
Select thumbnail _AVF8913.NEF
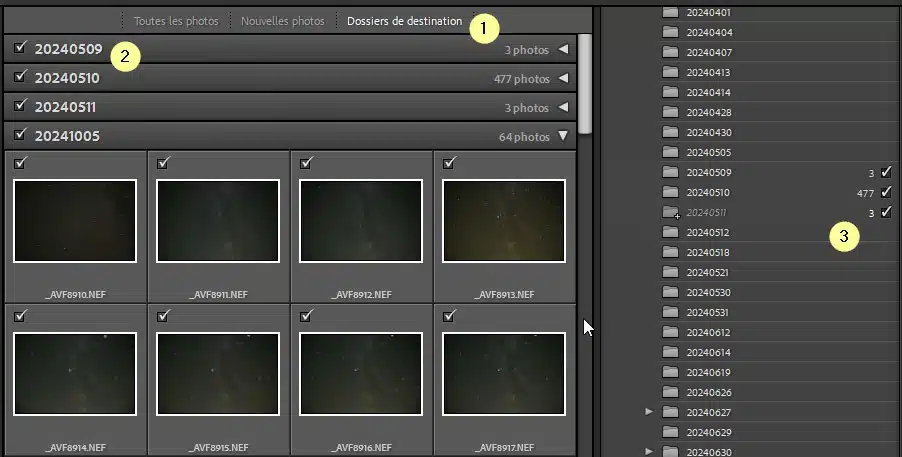(503, 221)
